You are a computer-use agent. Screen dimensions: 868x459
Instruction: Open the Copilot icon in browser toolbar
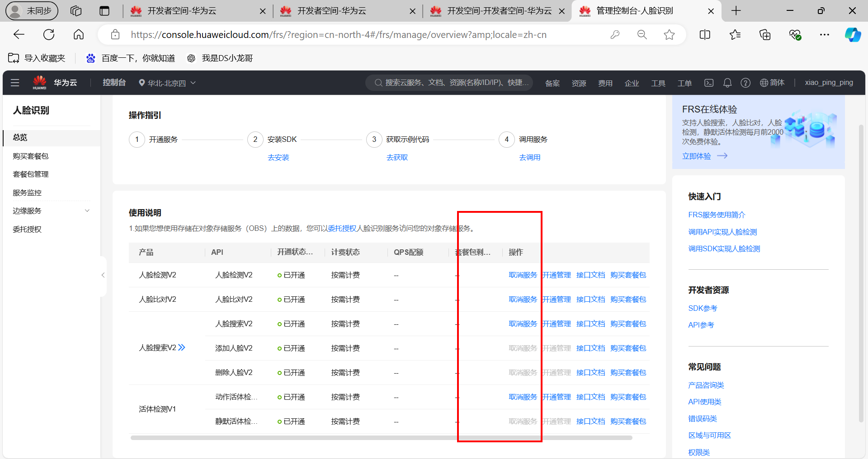(x=853, y=35)
